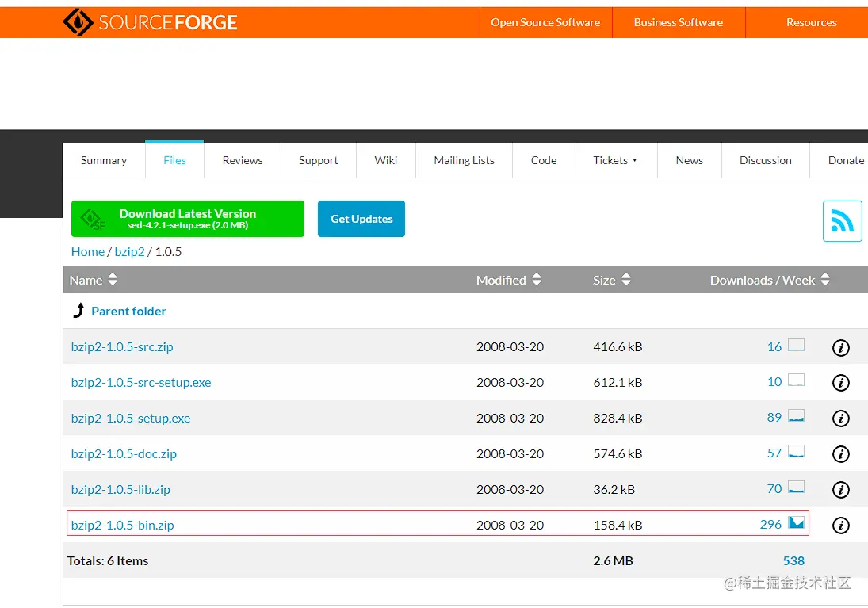Sort files by Name column
Image resolution: width=868 pixels, height=608 pixels.
click(x=94, y=280)
